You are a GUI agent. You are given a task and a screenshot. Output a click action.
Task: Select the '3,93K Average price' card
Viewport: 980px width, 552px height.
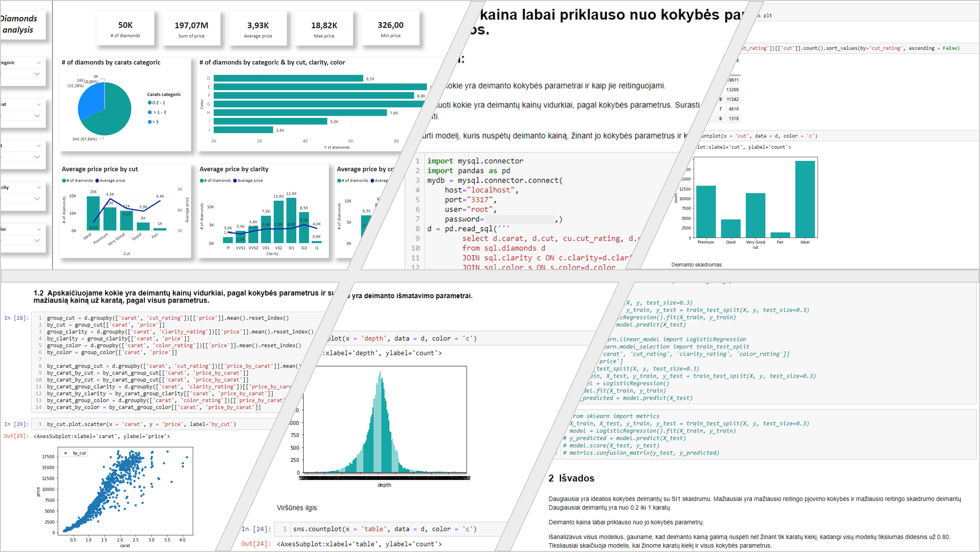[x=258, y=28]
